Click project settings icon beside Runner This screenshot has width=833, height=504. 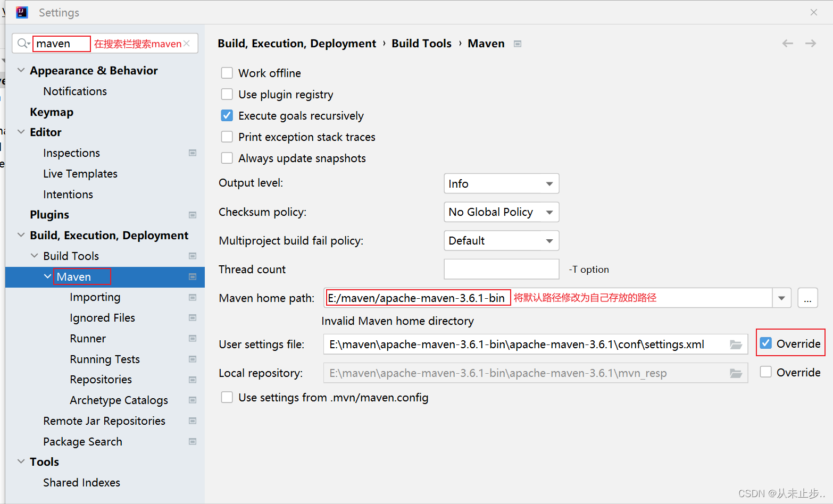click(x=193, y=339)
